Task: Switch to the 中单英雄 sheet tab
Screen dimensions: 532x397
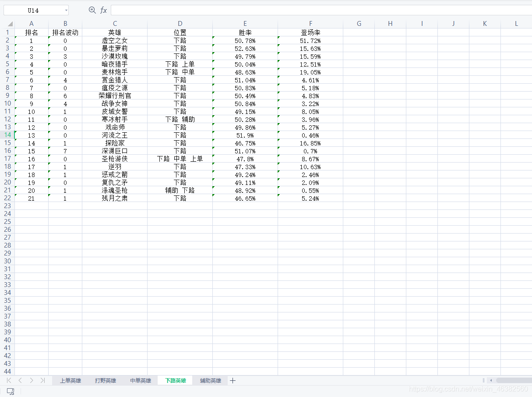Action: click(x=141, y=380)
